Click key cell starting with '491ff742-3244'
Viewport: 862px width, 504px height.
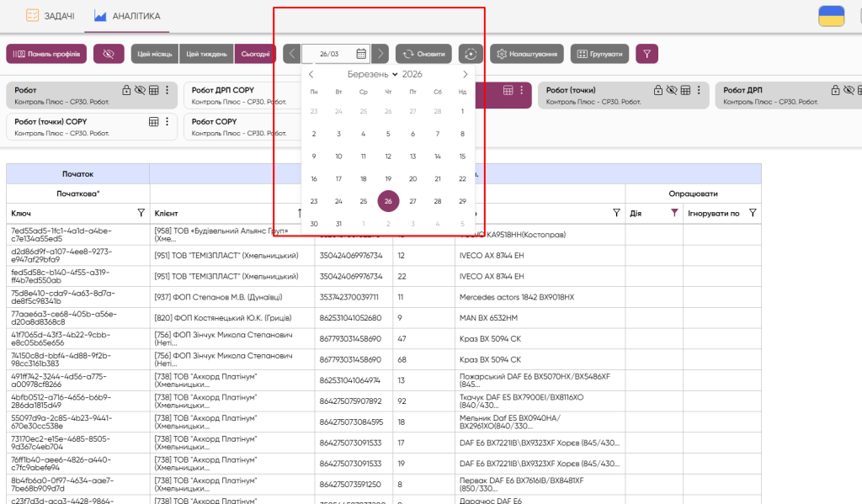tap(78, 380)
